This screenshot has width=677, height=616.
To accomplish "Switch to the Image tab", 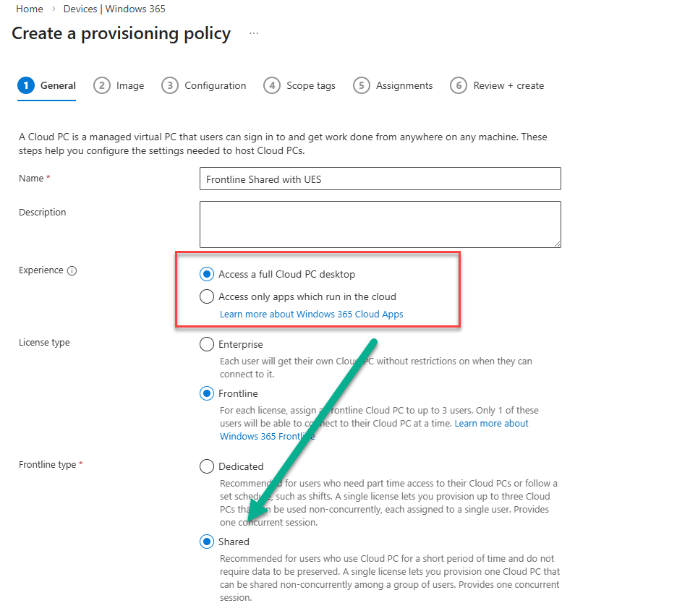I will click(130, 85).
